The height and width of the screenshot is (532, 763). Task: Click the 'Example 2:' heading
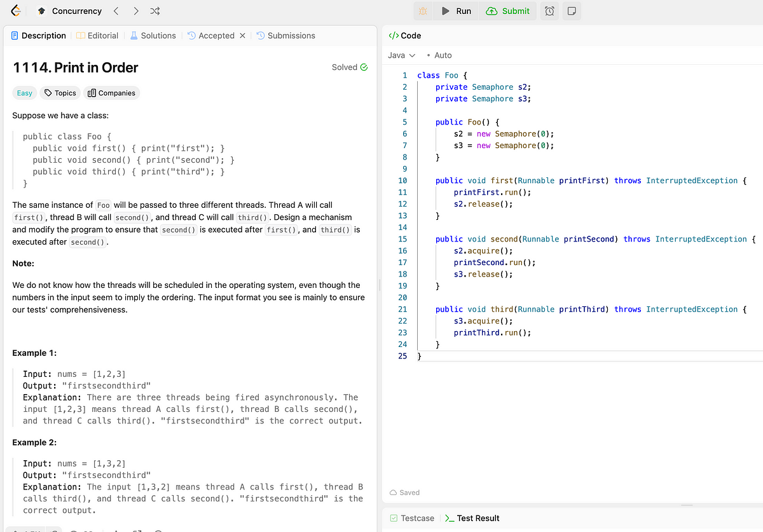pyautogui.click(x=34, y=442)
